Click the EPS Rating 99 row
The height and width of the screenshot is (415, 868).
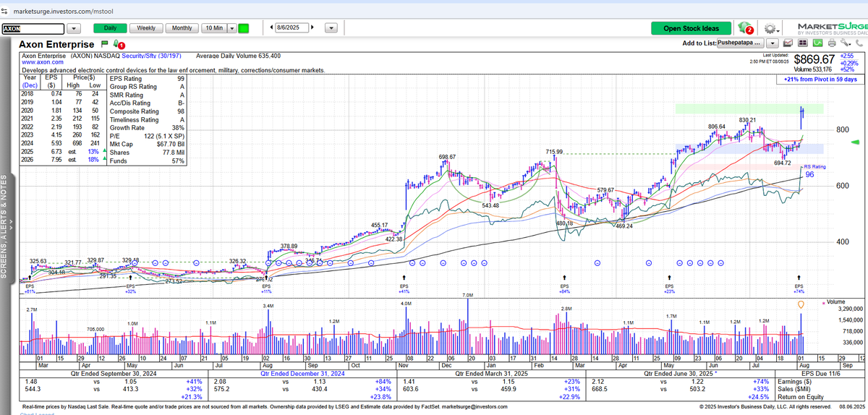pos(147,78)
